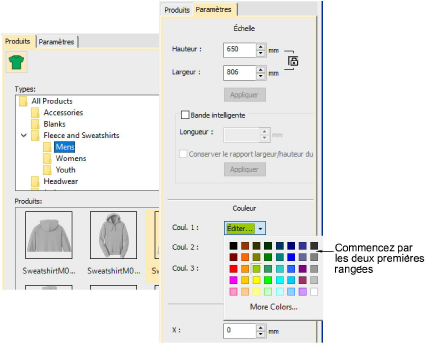This screenshot has height=360, width=427.
Task: Open Produits tab in the right panel
Action: pos(177,10)
